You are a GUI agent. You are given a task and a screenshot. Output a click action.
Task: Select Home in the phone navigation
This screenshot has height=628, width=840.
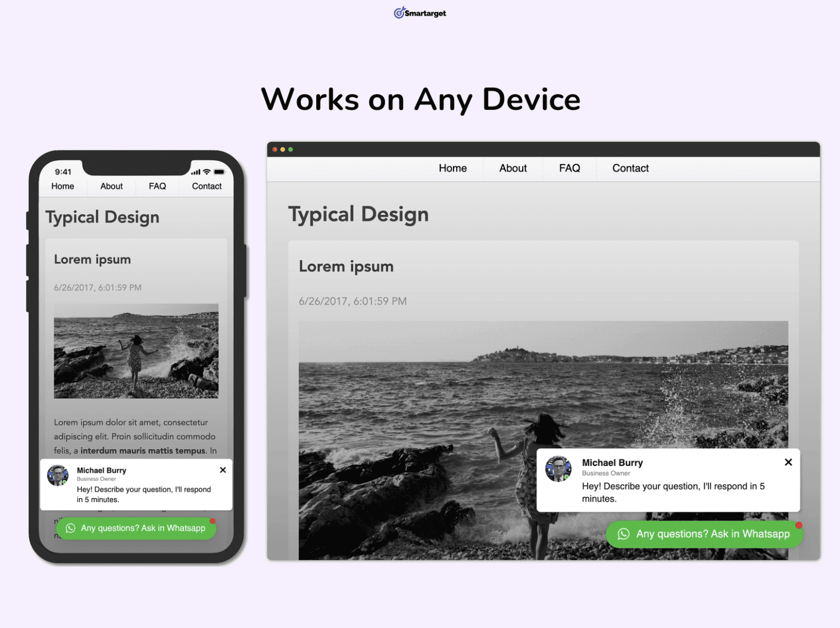tap(63, 186)
